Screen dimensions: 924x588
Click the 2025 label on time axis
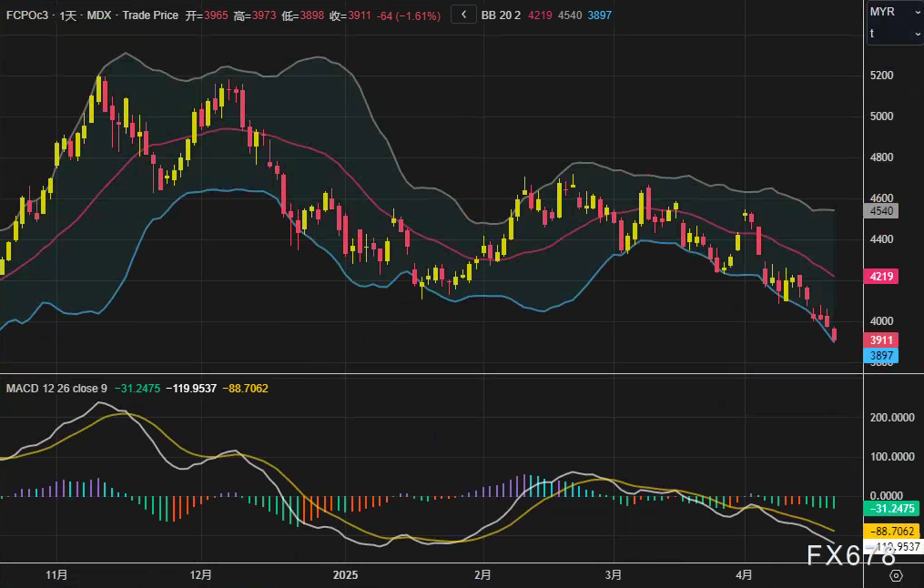click(346, 575)
